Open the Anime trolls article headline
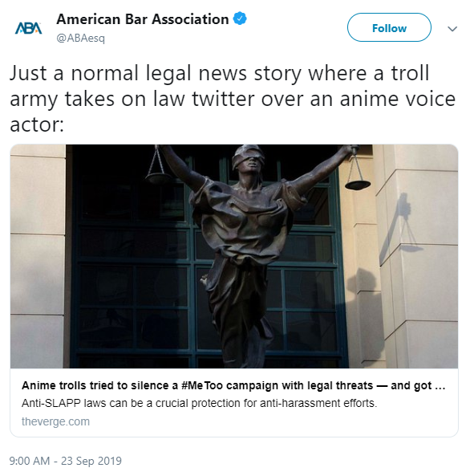Screen dimensions: 474x476 coord(233,385)
